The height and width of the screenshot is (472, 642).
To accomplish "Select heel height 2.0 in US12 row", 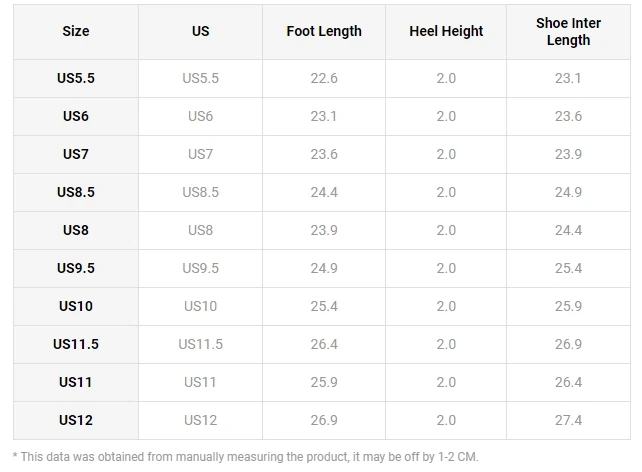I will 446,420.
